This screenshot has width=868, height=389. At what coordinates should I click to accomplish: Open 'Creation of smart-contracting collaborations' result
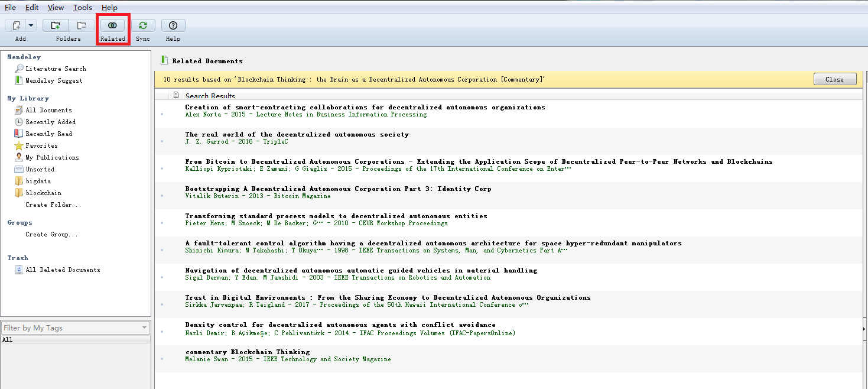365,107
